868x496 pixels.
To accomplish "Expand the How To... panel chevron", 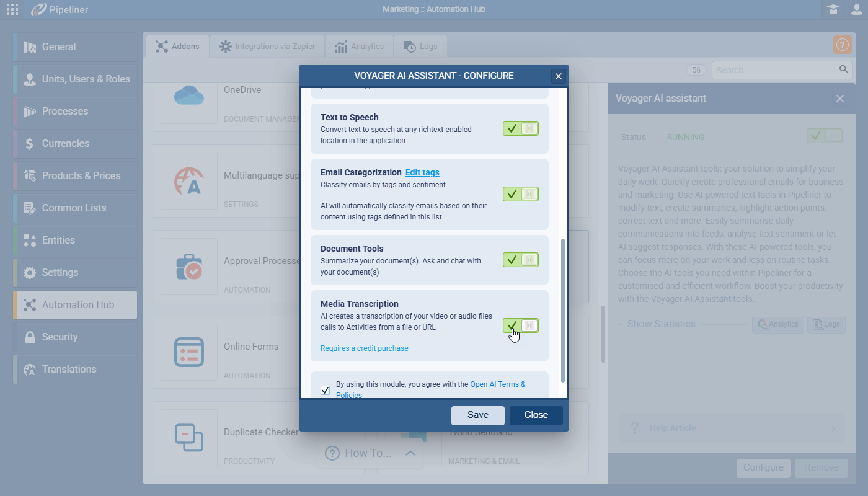I will (x=410, y=453).
